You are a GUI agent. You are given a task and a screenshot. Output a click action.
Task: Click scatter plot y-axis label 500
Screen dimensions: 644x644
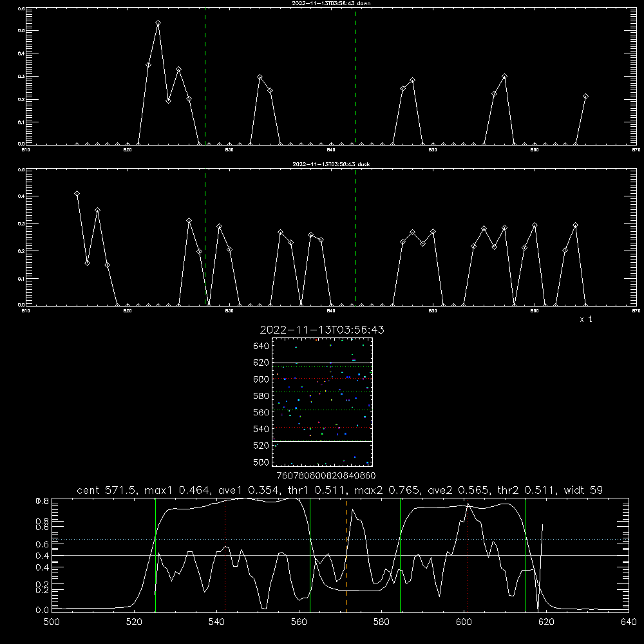(x=261, y=462)
